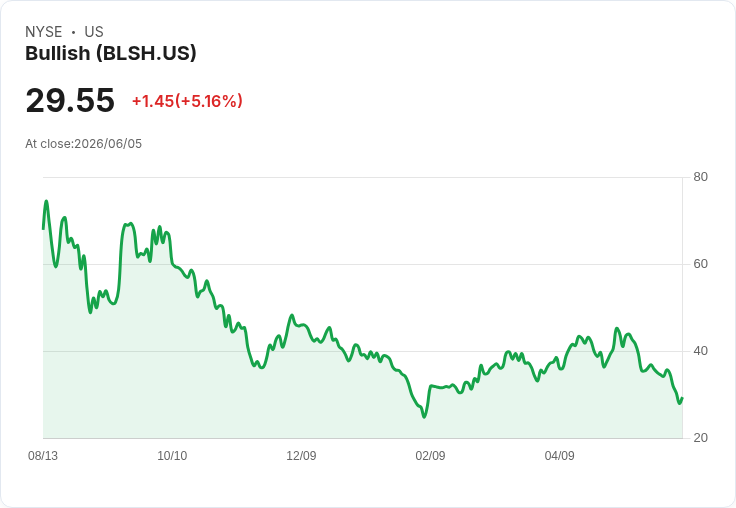Click the 10/10 date axis label
This screenshot has height=508, width=736.
pos(172,456)
